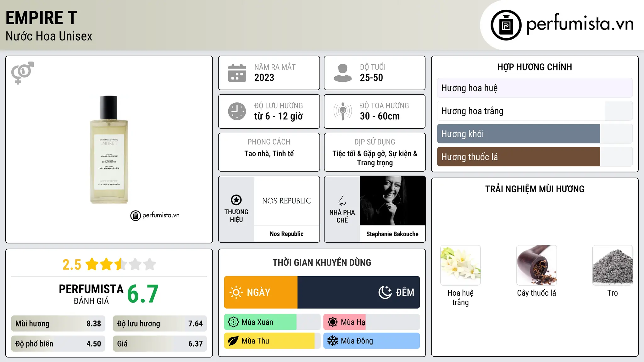Open the Hoa huệ trắng flower thumbnail
This screenshot has height=362, width=644.
pyautogui.click(x=460, y=265)
